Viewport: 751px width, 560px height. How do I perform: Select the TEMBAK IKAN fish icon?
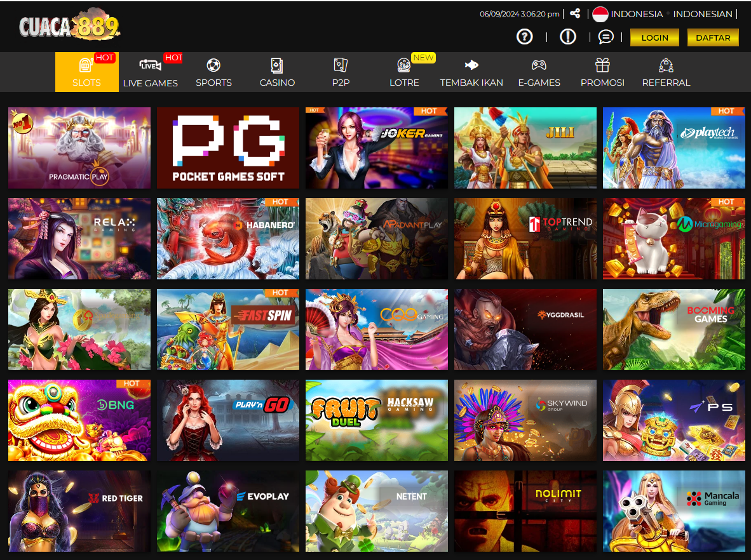(x=471, y=65)
